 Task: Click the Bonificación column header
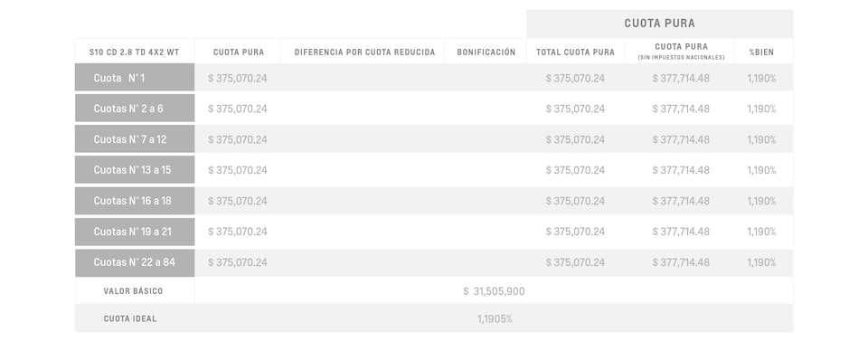click(486, 52)
